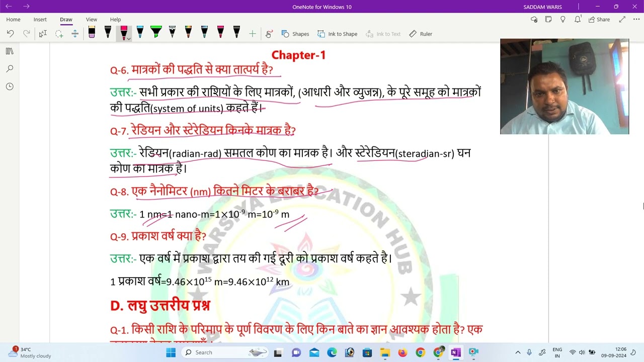
Task: Pick the last black pen
Action: pos(236,33)
